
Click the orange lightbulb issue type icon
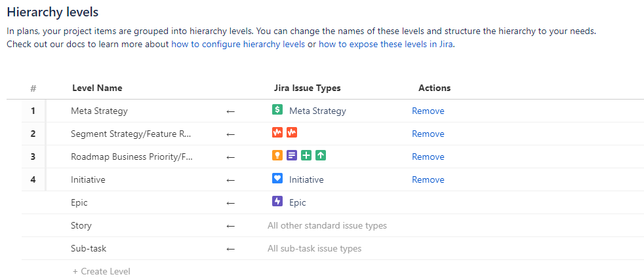click(277, 156)
